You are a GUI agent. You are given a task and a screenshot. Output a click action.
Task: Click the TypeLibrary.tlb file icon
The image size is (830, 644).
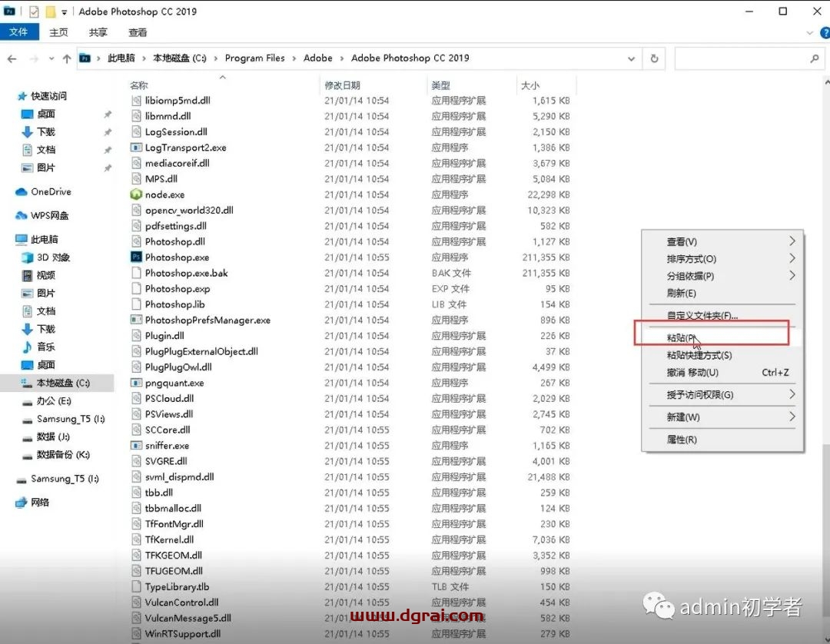click(136, 586)
